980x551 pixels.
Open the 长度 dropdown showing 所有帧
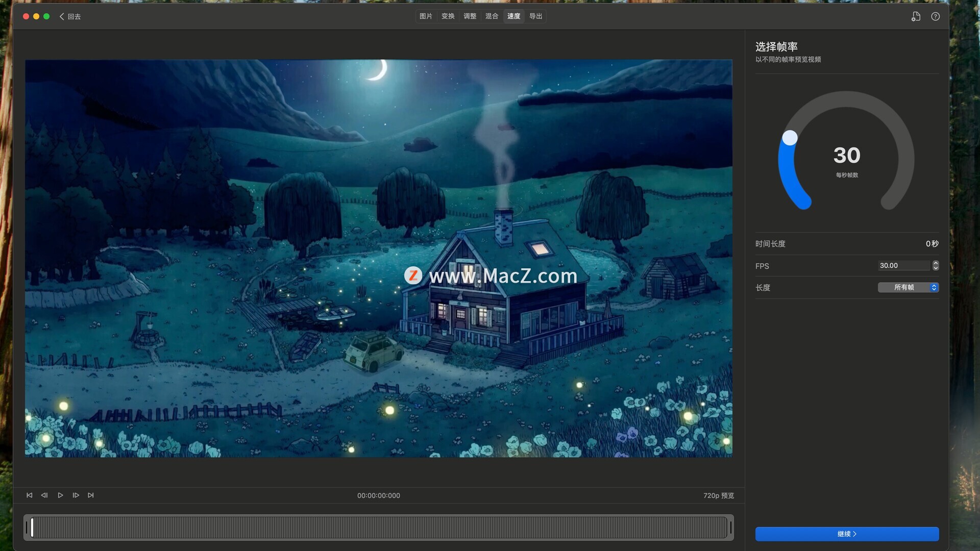coord(908,288)
